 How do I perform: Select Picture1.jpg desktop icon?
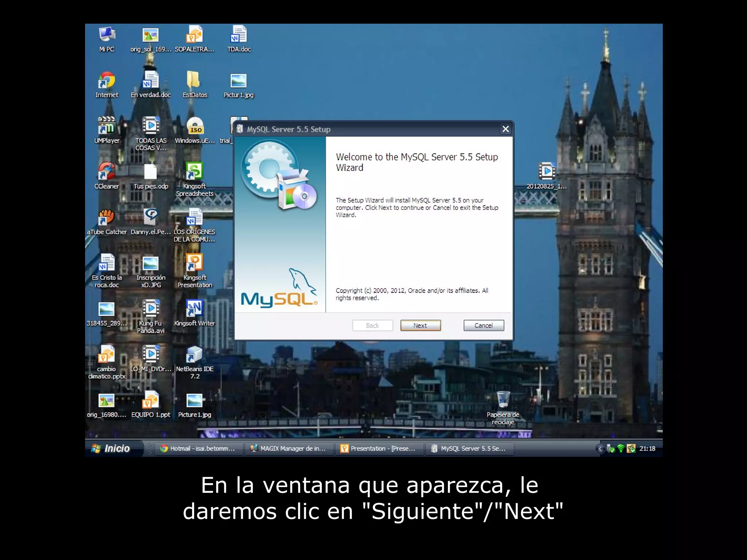195,405
